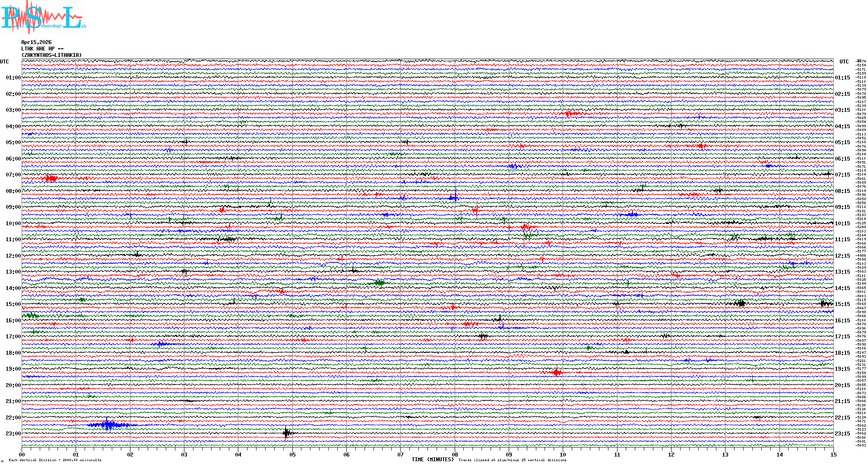Screen dimensions: 868x466
Task: Click the large blue seismic event near 22:15
Action: [108, 425]
